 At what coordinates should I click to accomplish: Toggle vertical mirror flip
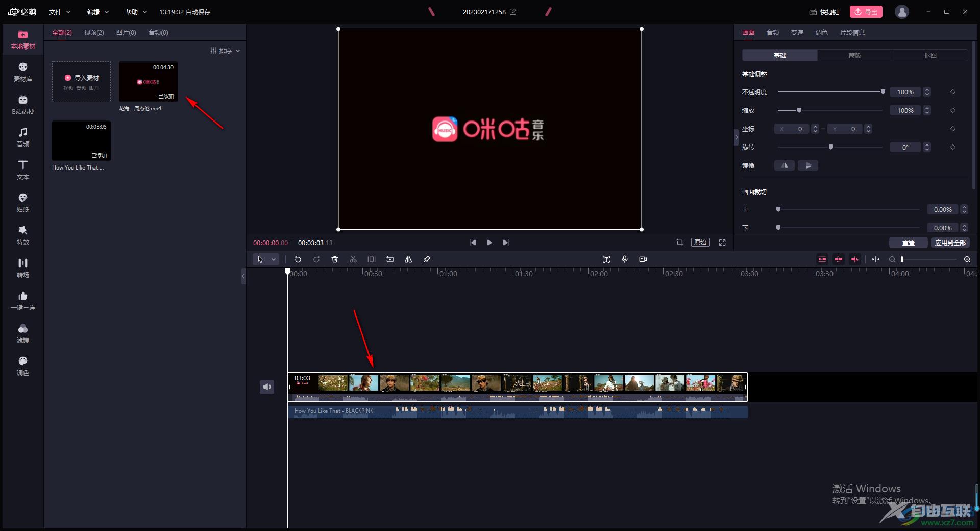pyautogui.click(x=808, y=165)
